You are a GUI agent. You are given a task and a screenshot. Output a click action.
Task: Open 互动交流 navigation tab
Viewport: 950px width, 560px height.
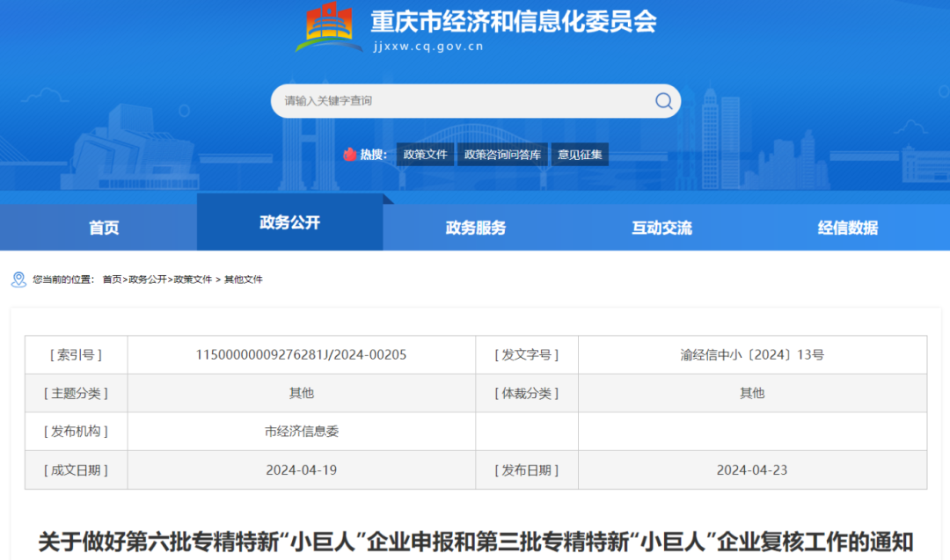pos(661,228)
